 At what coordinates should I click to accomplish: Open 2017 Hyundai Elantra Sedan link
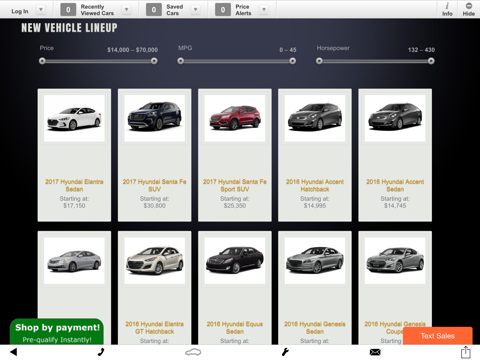click(74, 185)
